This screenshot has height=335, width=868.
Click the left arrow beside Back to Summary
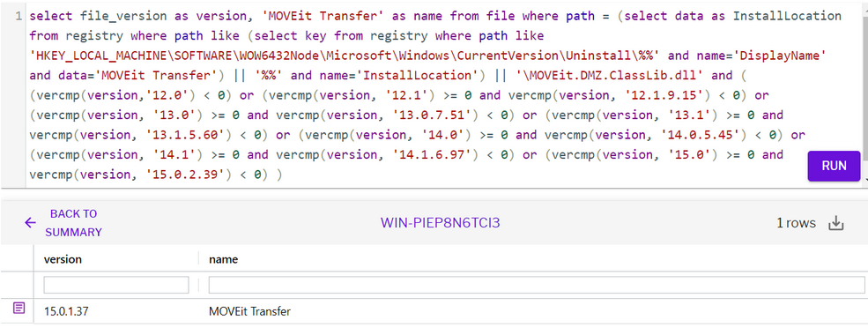pyautogui.click(x=30, y=222)
